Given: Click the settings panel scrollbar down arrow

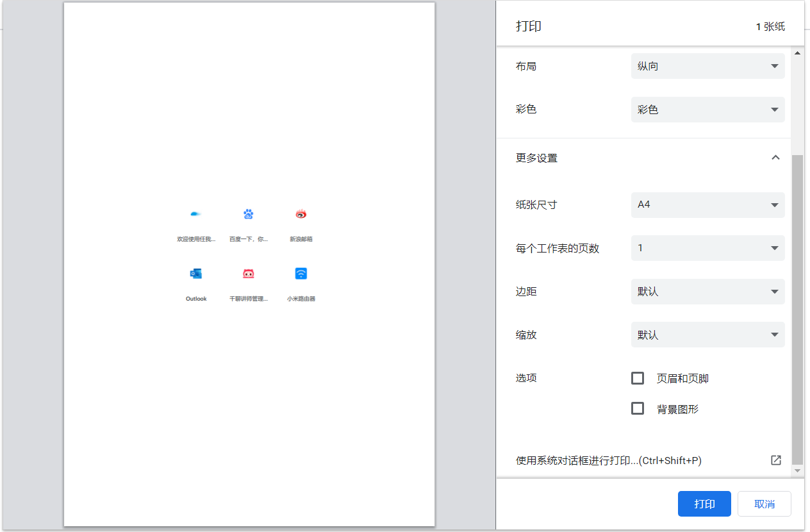Looking at the screenshot, I should [x=798, y=471].
